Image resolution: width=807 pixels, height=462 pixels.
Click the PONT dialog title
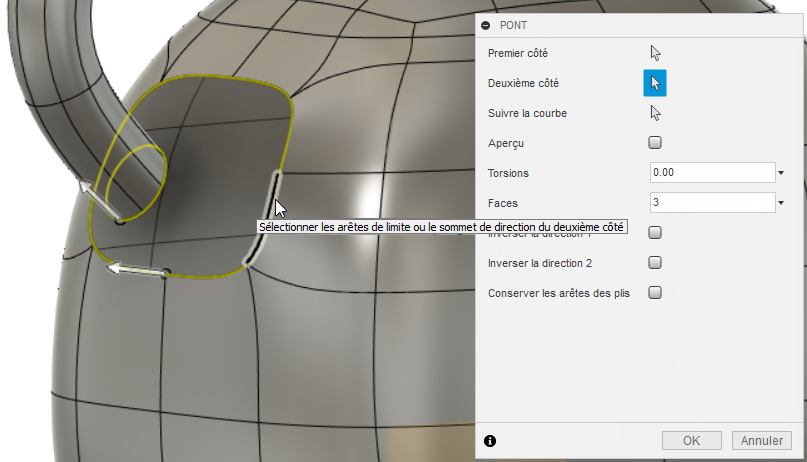pyautogui.click(x=513, y=25)
